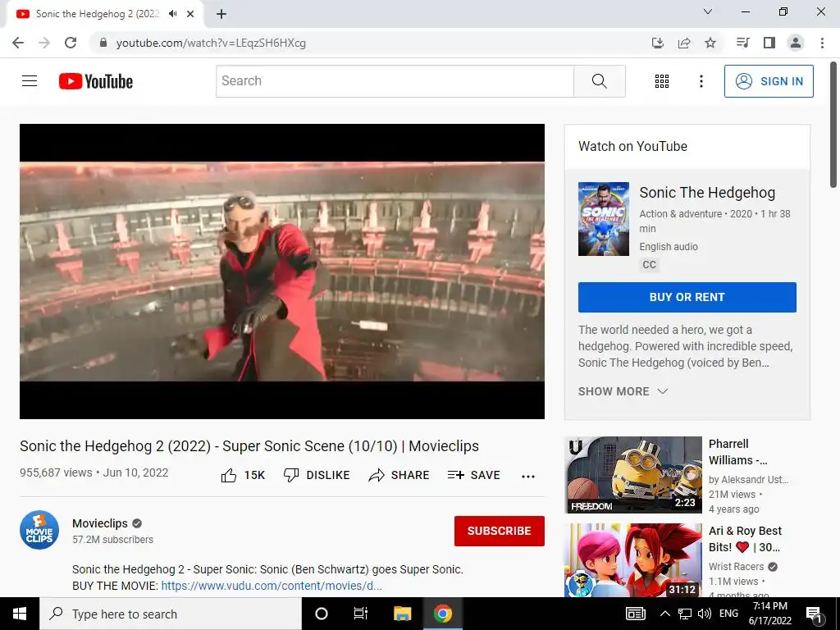Toggle the browser side panel
840x630 pixels.
769,43
